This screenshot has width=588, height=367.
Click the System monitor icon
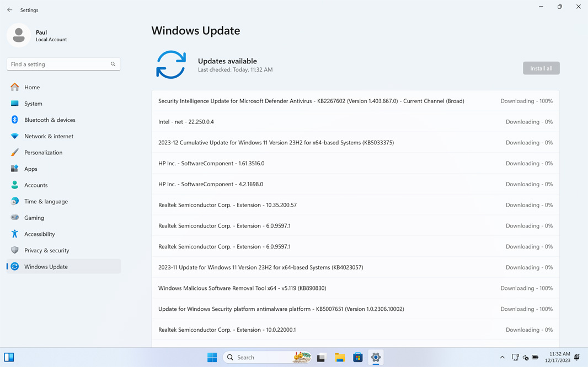pyautogui.click(x=15, y=104)
